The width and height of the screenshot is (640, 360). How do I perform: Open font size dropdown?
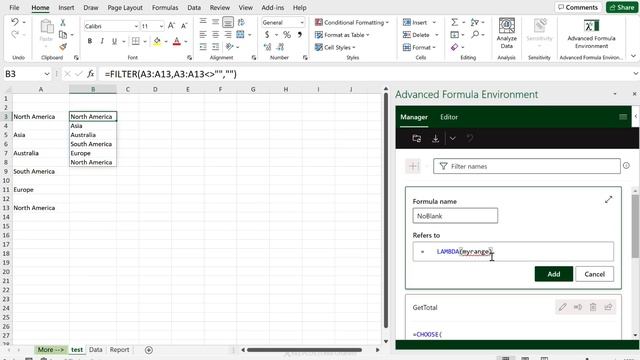click(161, 26)
